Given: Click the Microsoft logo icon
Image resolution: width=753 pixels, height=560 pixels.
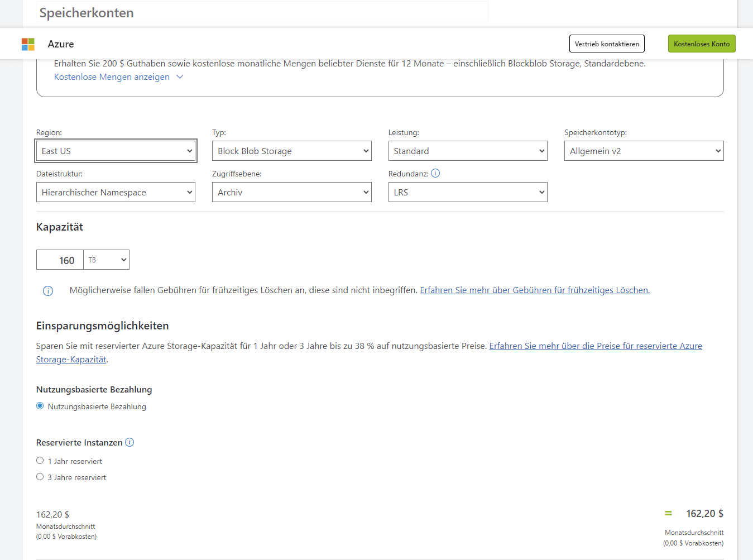Looking at the screenshot, I should click(x=28, y=44).
